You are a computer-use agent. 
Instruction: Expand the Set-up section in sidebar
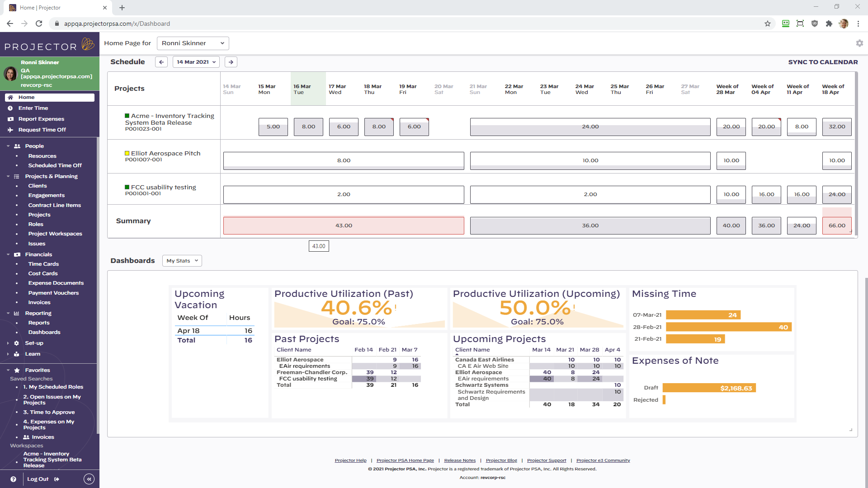point(8,343)
